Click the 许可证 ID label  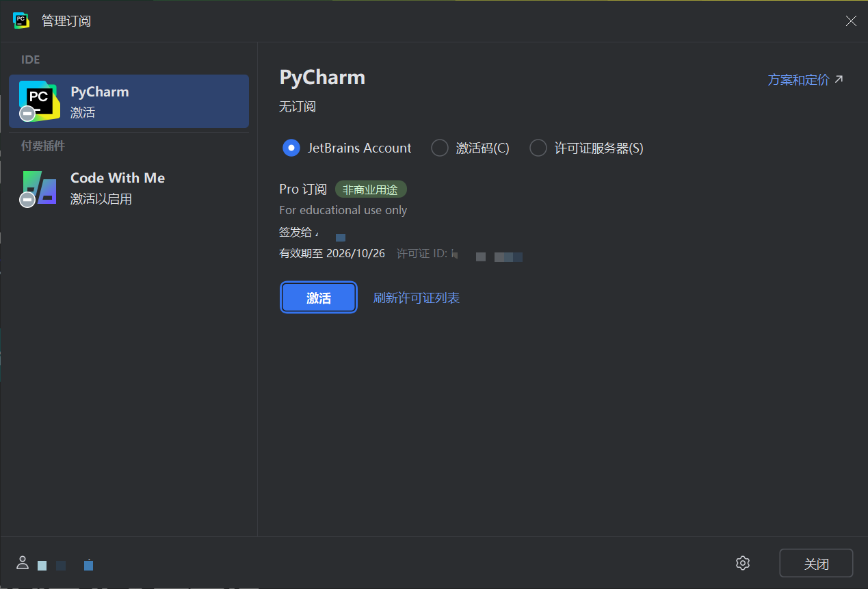[x=422, y=254]
